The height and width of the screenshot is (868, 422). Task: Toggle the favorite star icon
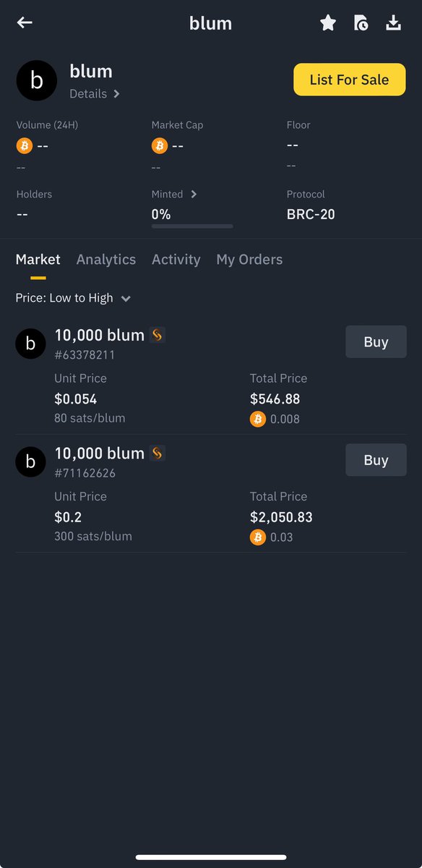coord(328,23)
